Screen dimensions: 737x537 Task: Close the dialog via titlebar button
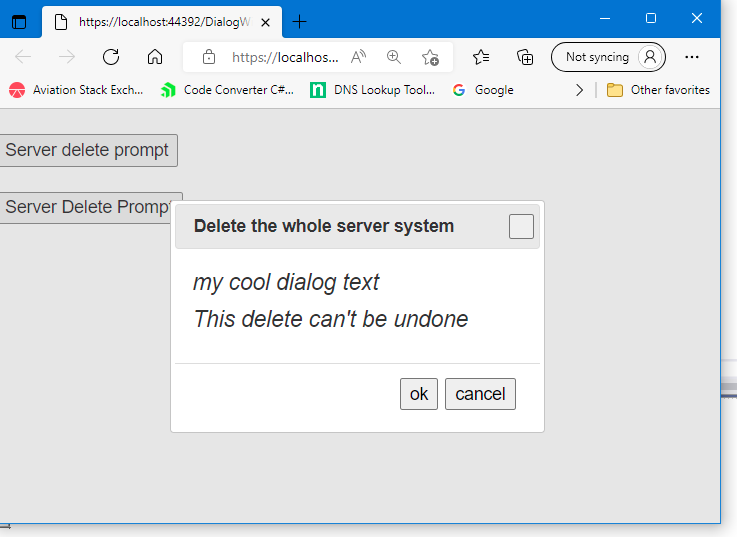521,226
